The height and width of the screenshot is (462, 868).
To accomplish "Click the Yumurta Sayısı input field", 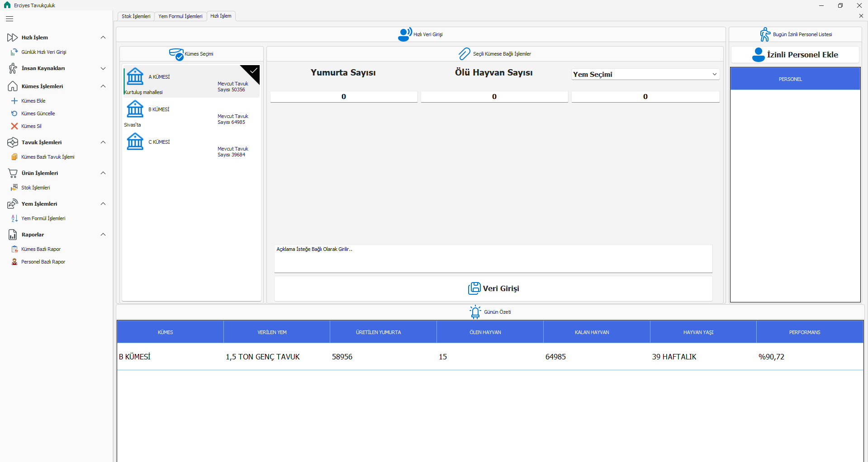I will click(344, 97).
